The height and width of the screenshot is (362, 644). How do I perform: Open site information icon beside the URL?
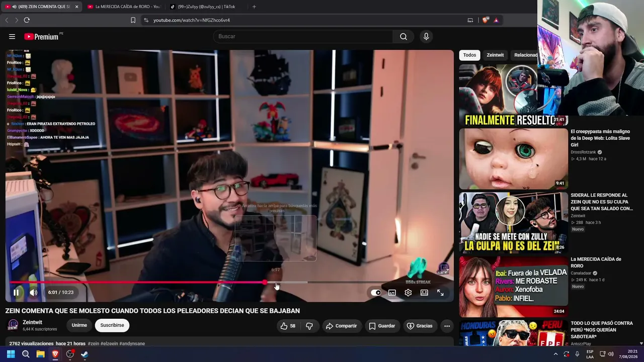coord(146,20)
